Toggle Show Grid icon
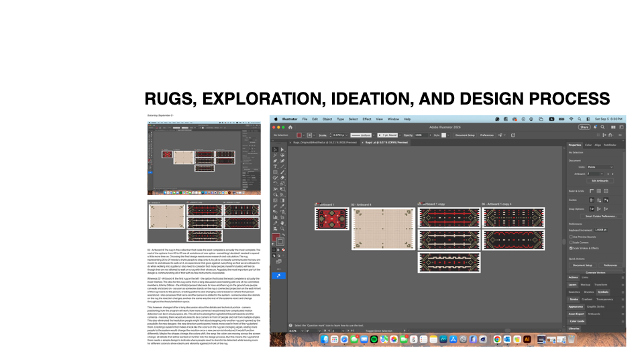Screen dimensions: 644x362 click(599, 191)
